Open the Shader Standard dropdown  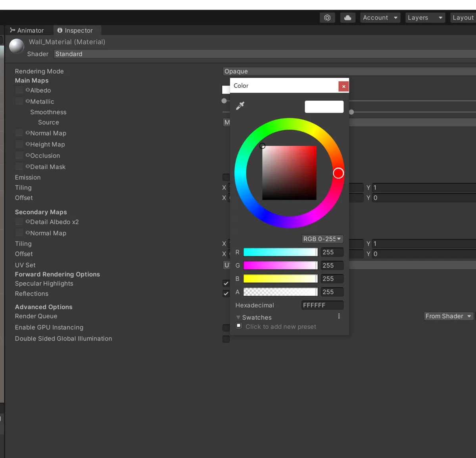(265, 54)
